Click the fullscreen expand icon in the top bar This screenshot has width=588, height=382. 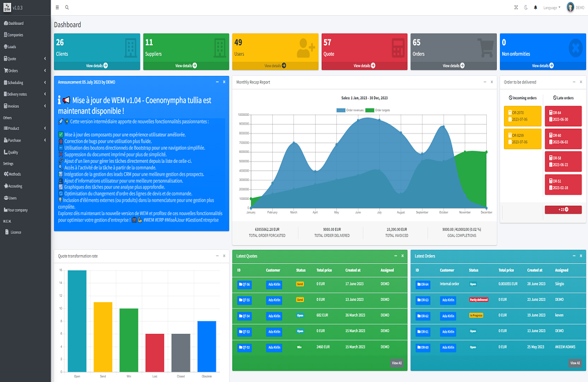pyautogui.click(x=516, y=8)
